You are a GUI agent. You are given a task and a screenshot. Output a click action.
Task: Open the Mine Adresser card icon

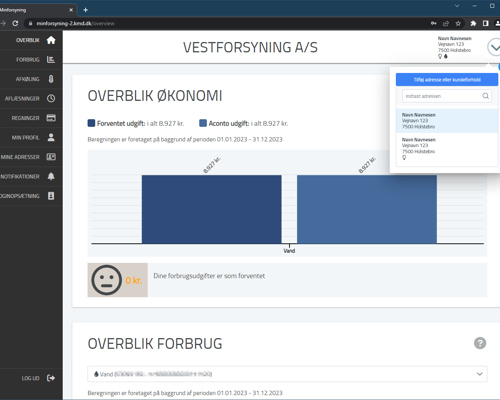pos(51,157)
